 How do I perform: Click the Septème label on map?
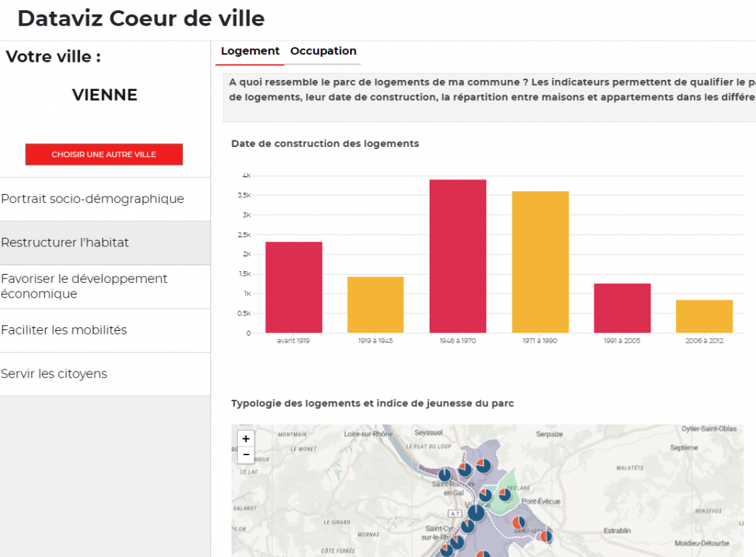point(684,447)
